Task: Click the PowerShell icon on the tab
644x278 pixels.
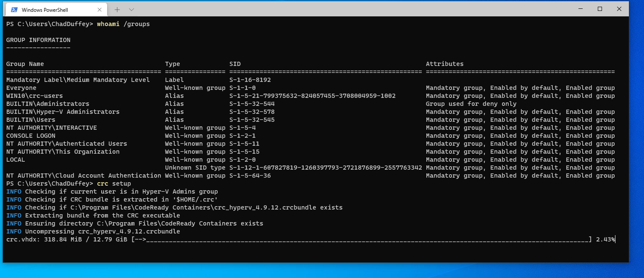Action: 14,10
